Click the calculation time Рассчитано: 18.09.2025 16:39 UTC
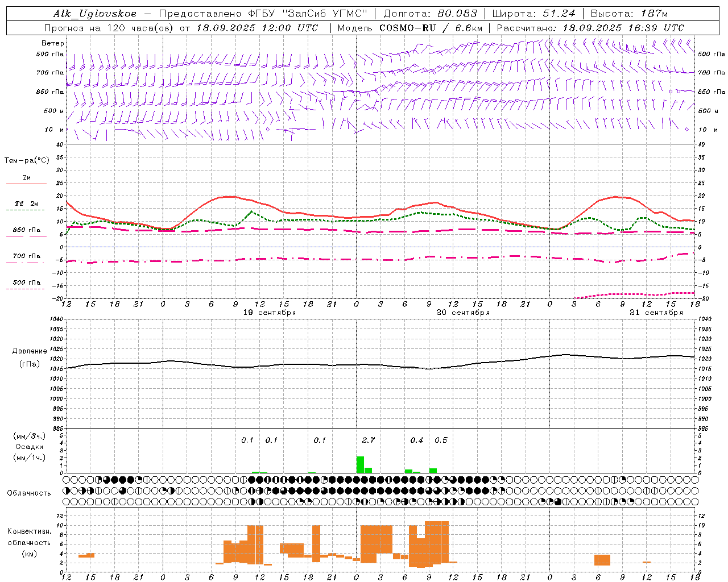 590,28
